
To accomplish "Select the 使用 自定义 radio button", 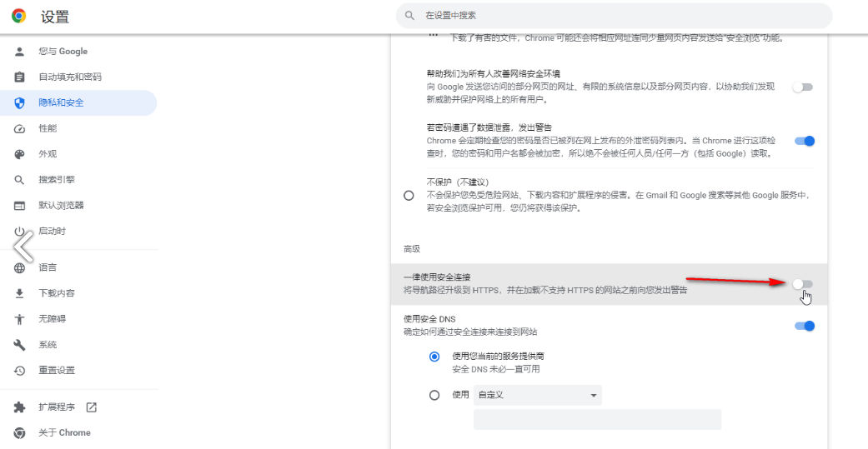I will point(434,396).
